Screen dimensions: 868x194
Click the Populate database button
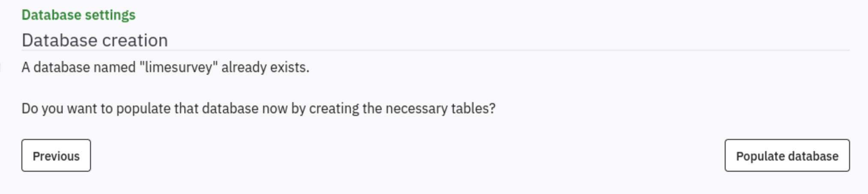[x=787, y=156]
